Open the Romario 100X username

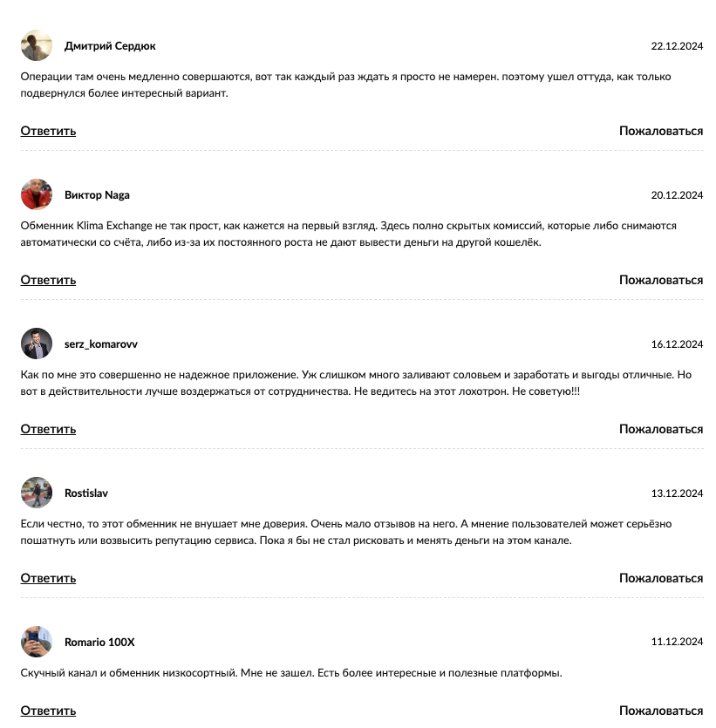click(99, 642)
